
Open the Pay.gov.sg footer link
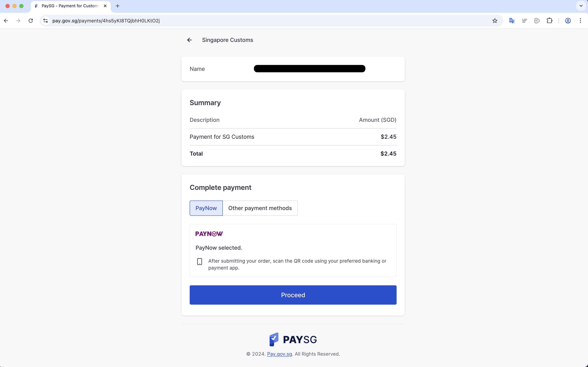coord(279,354)
